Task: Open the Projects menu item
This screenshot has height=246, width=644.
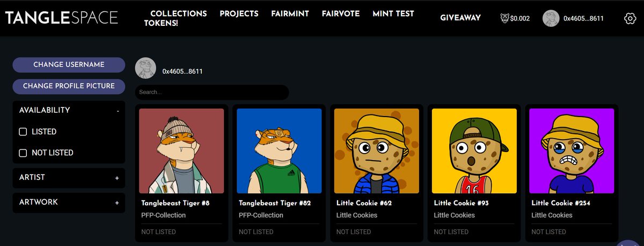Action: pos(239,13)
